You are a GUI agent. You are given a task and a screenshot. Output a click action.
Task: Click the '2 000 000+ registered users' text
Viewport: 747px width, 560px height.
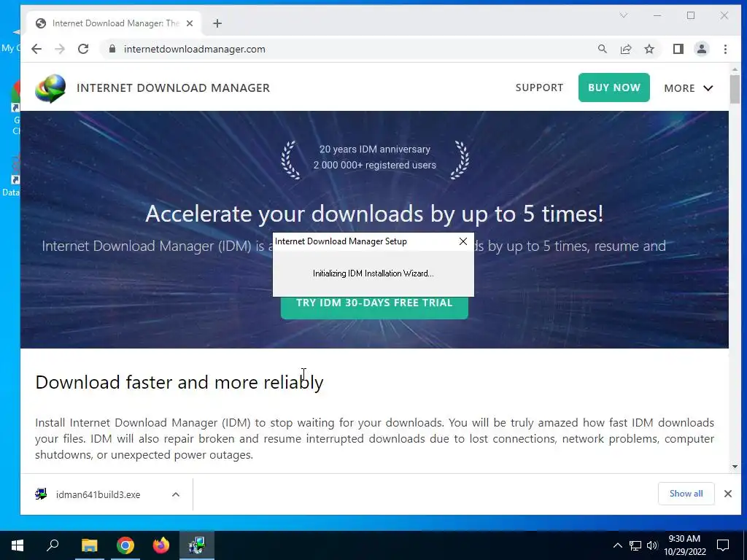pos(375,166)
